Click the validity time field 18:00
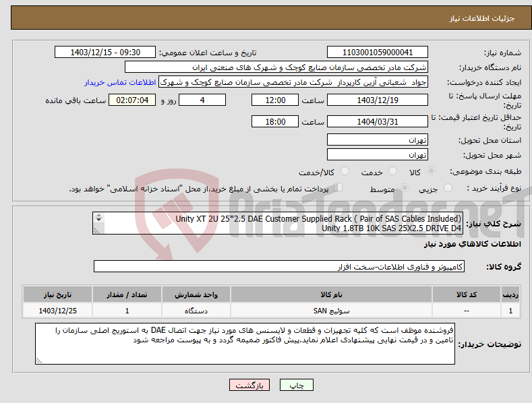The height and width of the screenshot is (403, 532). (x=275, y=121)
